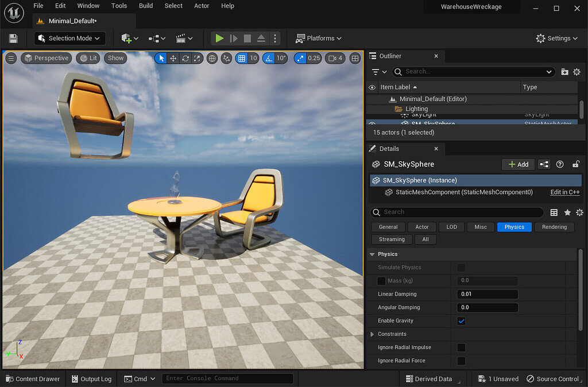The height and width of the screenshot is (387, 588).
Task: Expand the Constraints section in Details
Action: (x=373, y=334)
